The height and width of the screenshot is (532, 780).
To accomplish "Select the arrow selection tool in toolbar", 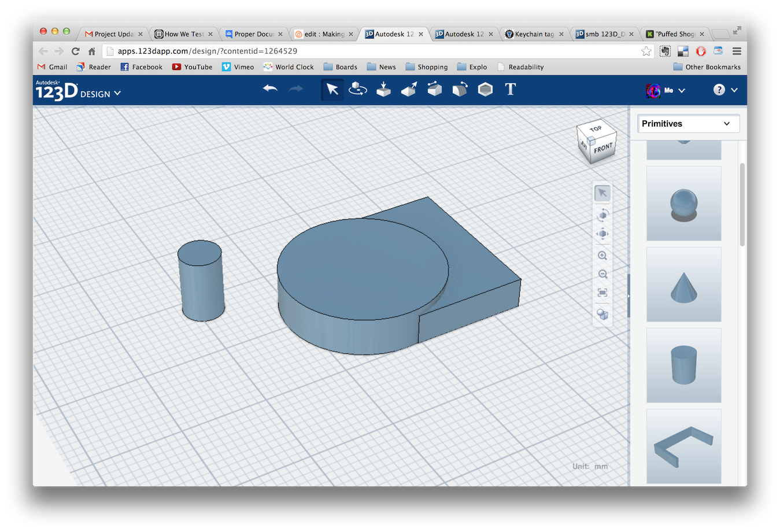I will (332, 90).
